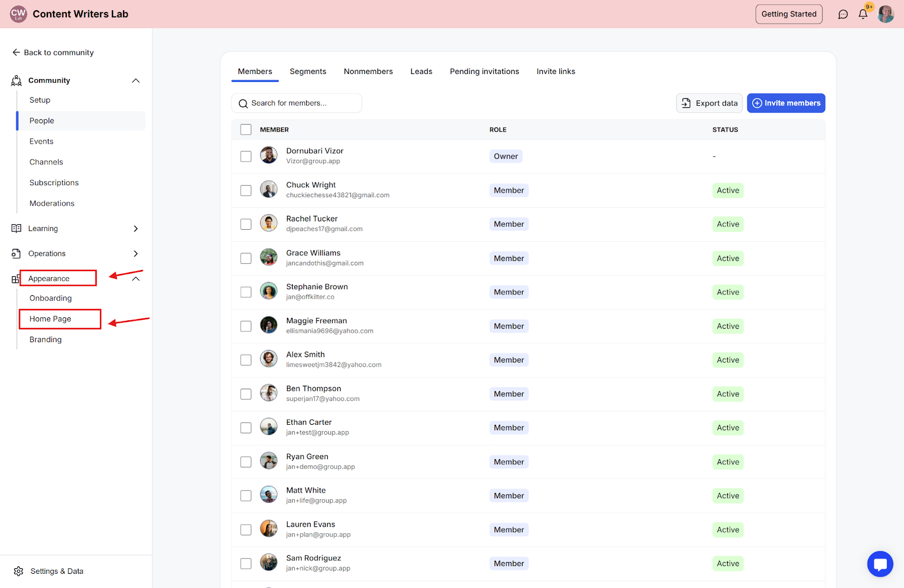Check the box for Maggie Freeman
This screenshot has width=904, height=588.
coord(246,326)
